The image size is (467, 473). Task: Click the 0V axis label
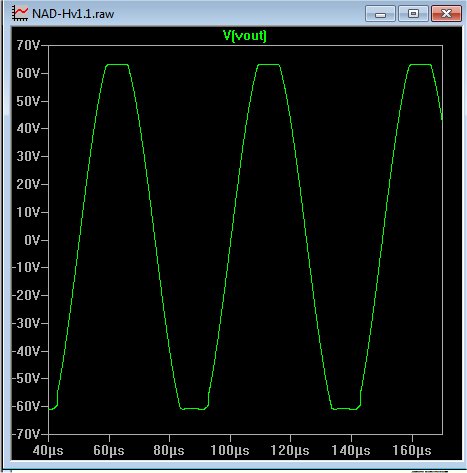click(32, 240)
